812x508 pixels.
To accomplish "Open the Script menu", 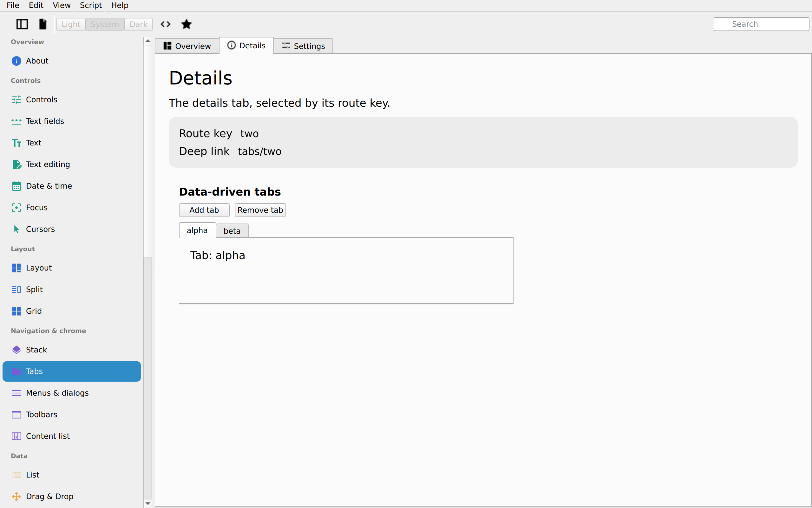I will pyautogui.click(x=91, y=5).
